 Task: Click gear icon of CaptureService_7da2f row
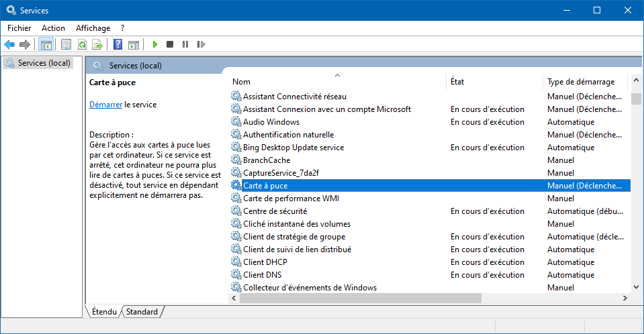pyautogui.click(x=236, y=172)
